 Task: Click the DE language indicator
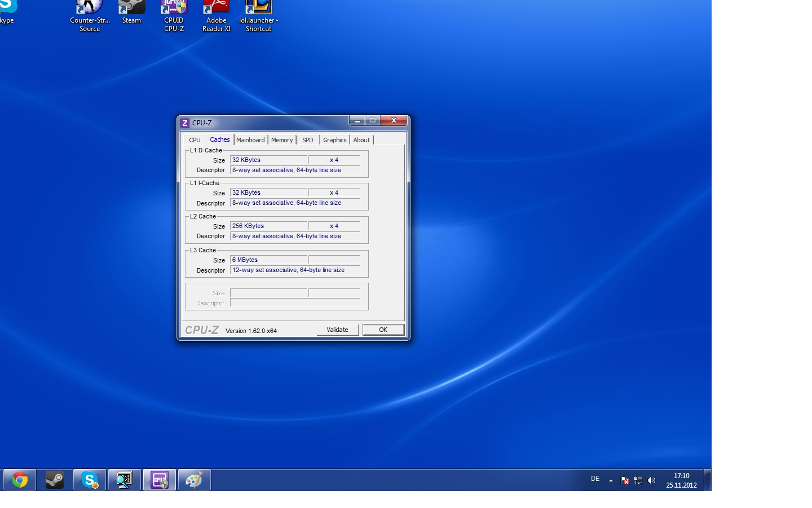point(595,479)
